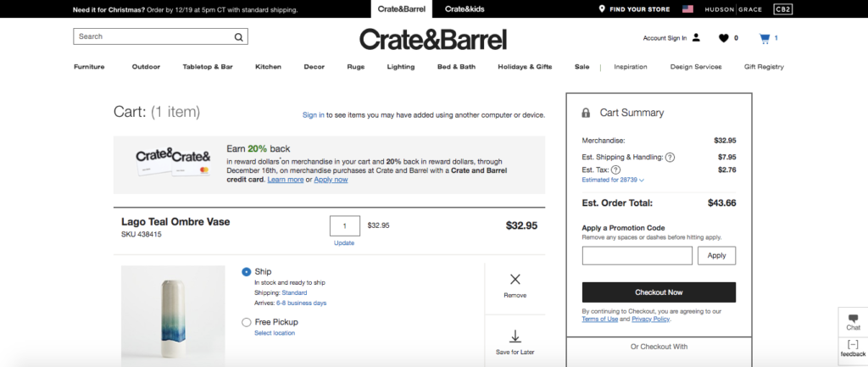Open the Tabletop & Bar menu
The width and height of the screenshot is (868, 367).
[208, 67]
